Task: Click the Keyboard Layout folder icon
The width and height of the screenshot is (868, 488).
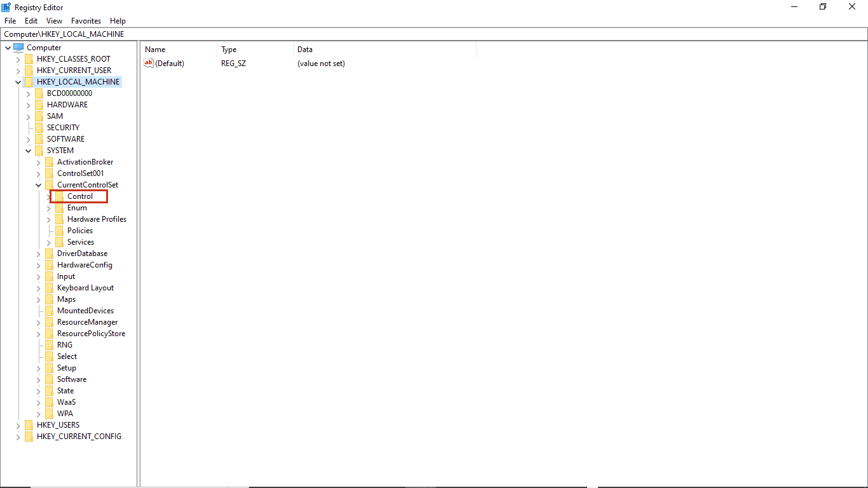Action: point(49,288)
